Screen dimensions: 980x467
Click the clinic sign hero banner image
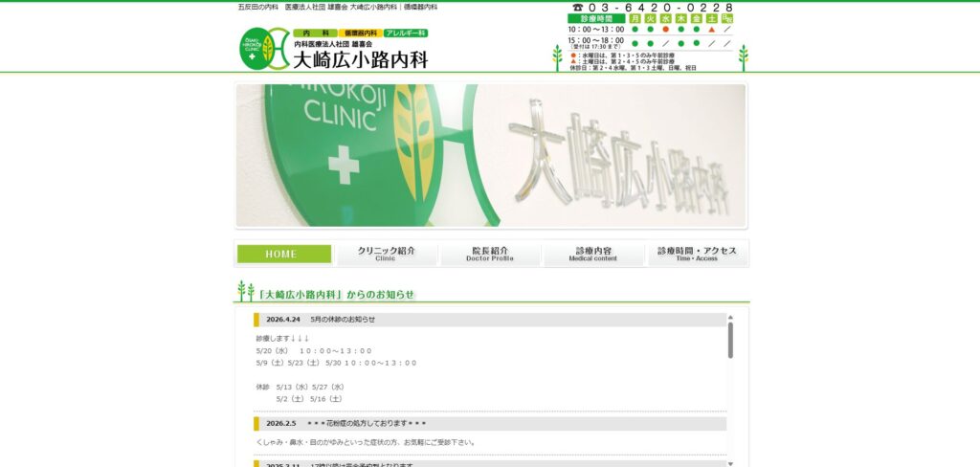pyautogui.click(x=491, y=156)
